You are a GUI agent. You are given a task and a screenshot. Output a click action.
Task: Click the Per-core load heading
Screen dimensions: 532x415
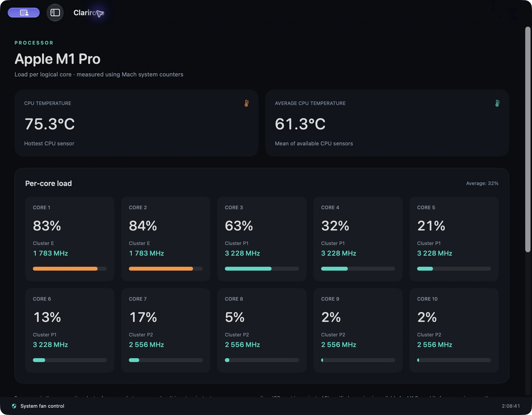tap(48, 183)
